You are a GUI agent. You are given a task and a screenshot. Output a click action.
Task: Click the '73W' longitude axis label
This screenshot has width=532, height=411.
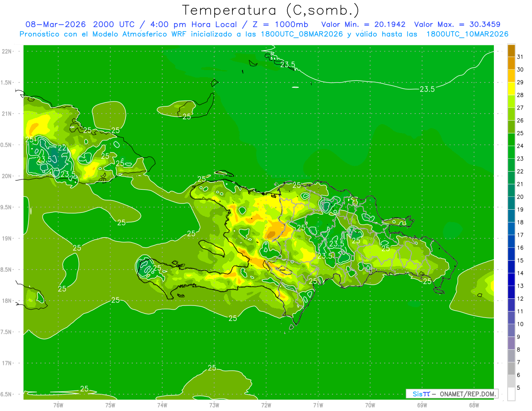[214, 405]
